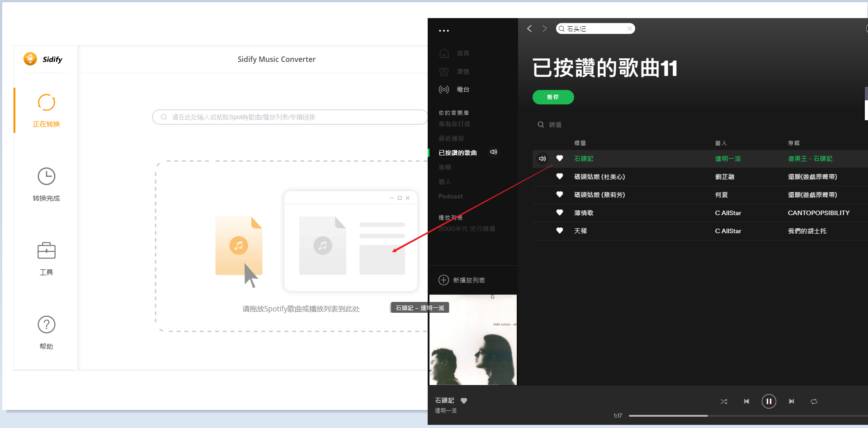Open Recently Played in Spotify sidebar
The width and height of the screenshot is (868, 428).
click(x=451, y=138)
